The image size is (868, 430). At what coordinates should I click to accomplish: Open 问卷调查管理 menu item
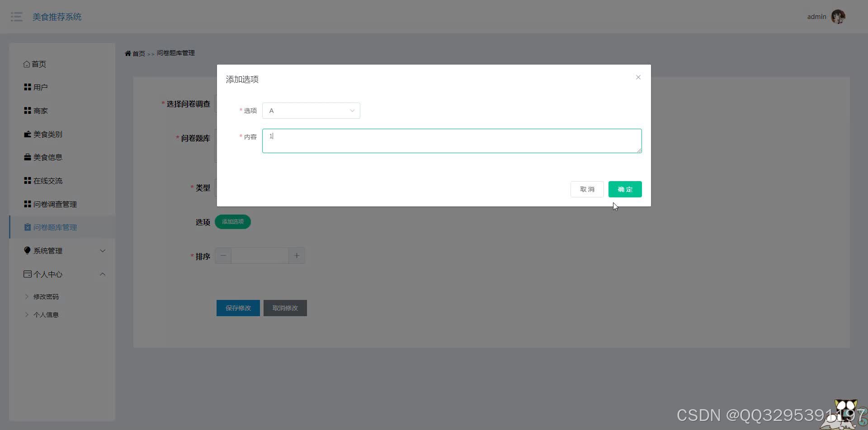[x=62, y=204]
